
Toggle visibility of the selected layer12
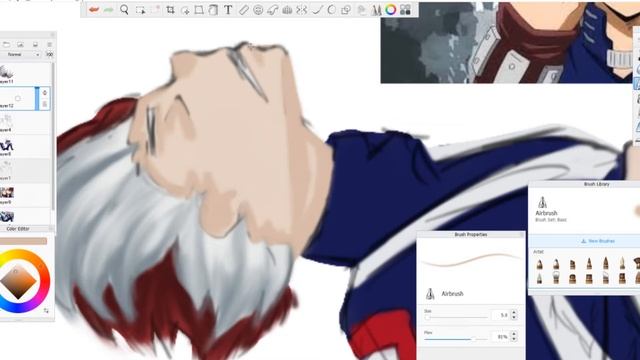pos(44,93)
